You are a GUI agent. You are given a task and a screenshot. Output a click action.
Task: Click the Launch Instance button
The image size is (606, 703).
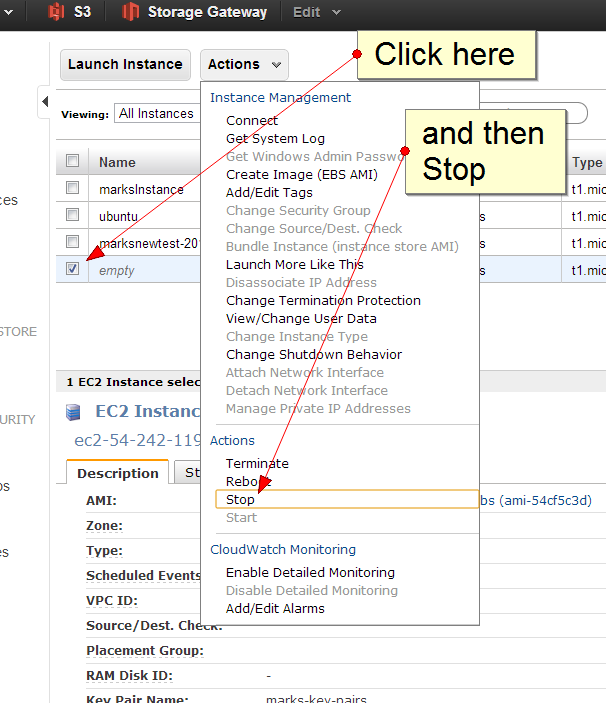(x=126, y=65)
